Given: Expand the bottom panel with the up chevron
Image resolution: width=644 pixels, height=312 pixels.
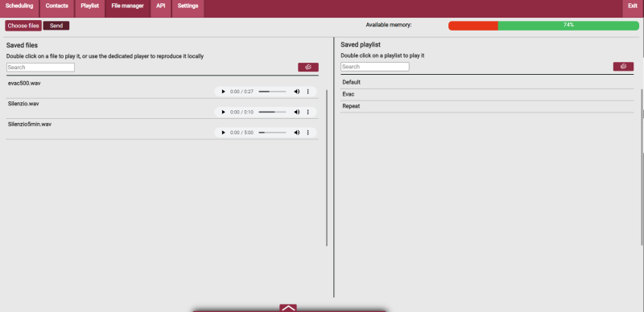Looking at the screenshot, I should tap(288, 308).
